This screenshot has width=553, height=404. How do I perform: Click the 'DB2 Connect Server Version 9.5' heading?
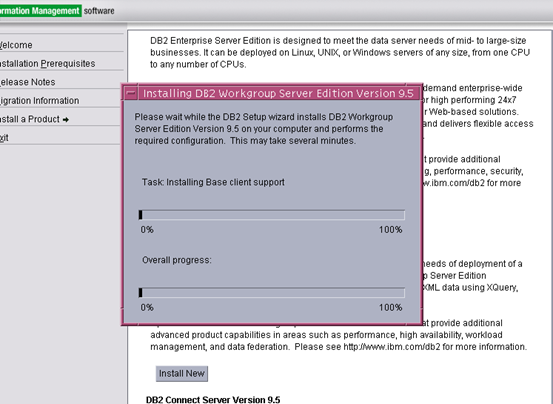213,399
